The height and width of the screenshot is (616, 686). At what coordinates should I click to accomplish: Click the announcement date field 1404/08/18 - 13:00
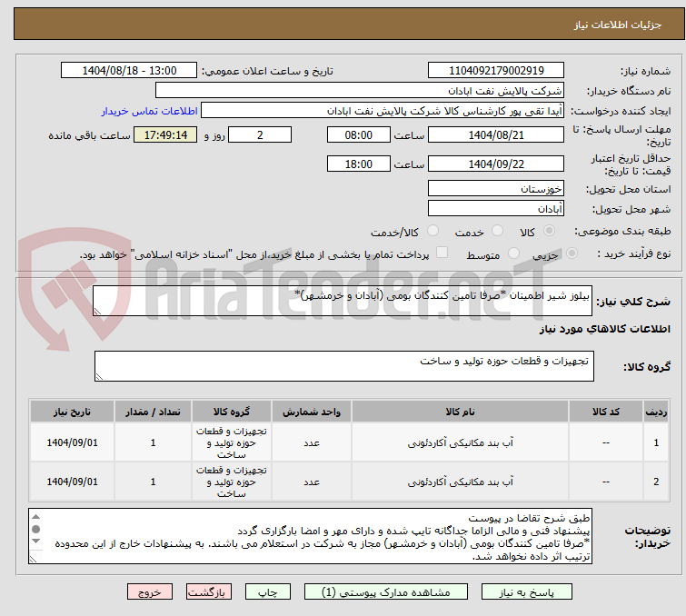point(129,71)
